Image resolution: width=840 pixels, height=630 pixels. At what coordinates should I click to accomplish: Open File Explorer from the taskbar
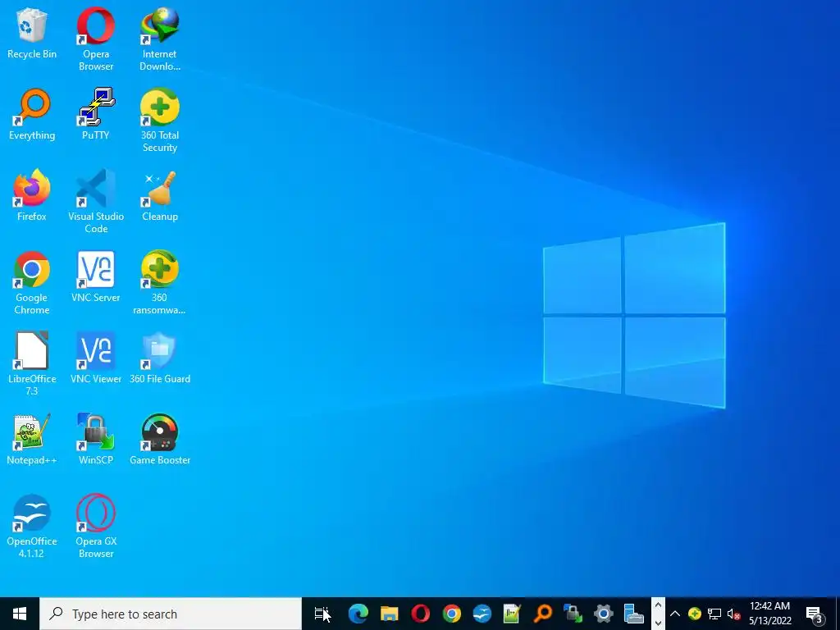[x=390, y=614]
